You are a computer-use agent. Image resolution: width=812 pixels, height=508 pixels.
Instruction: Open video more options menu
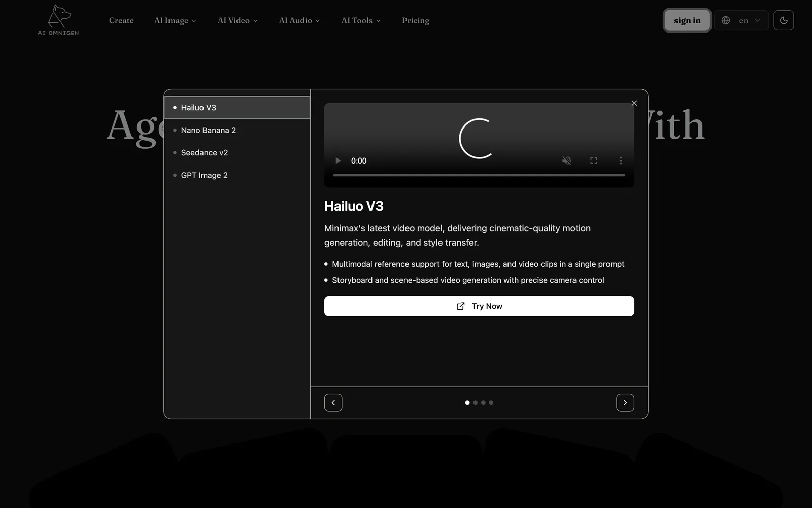pyautogui.click(x=621, y=161)
